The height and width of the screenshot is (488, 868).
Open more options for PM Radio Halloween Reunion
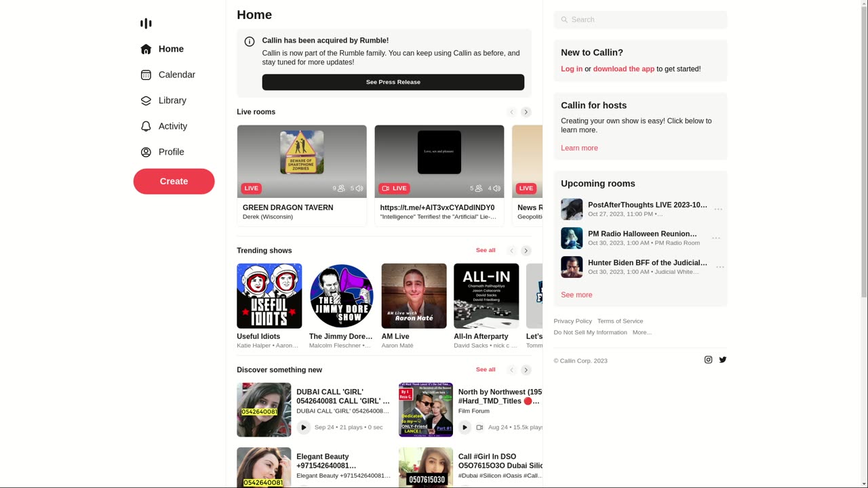(715, 238)
